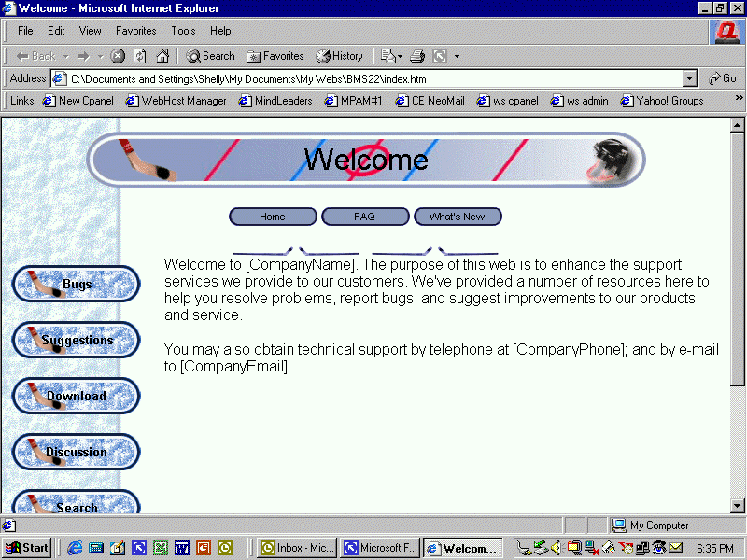Open the Tools menu
Image resolution: width=747 pixels, height=560 pixels.
183,31
